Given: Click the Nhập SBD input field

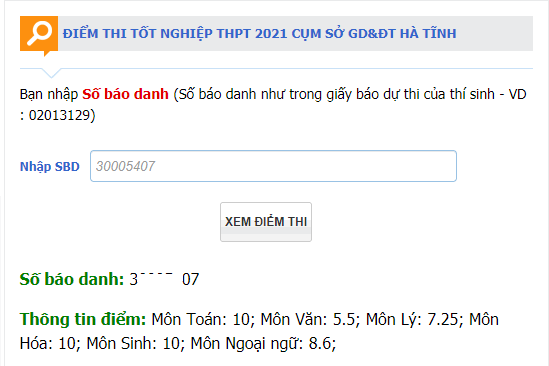Looking at the screenshot, I should tap(273, 166).
